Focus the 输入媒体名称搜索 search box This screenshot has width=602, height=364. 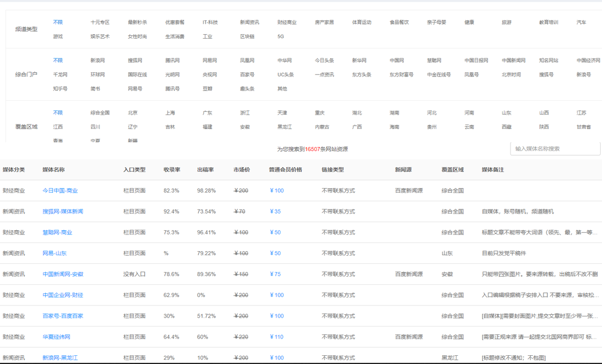pos(555,149)
